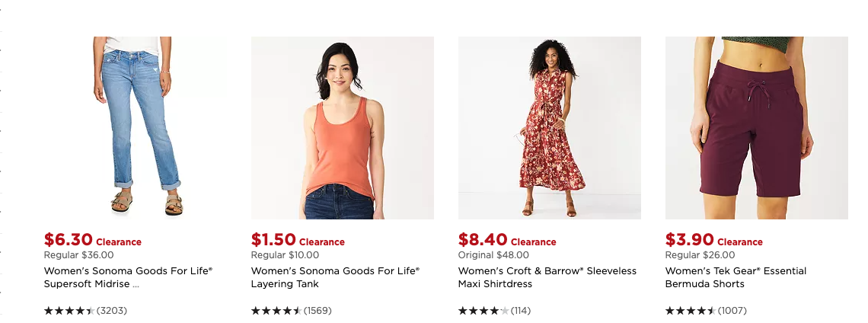Click Tek Gear Essential Bermuda Shorts title
This screenshot has width=868, height=323.
[736, 277]
